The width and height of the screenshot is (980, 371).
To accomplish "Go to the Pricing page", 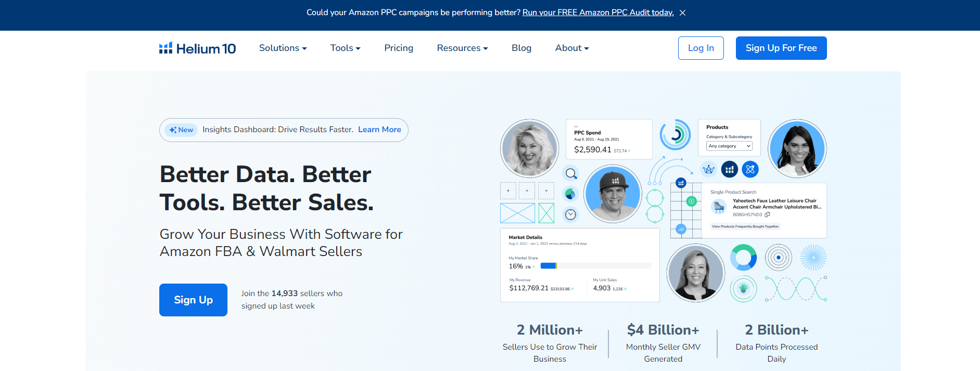I will click(399, 48).
